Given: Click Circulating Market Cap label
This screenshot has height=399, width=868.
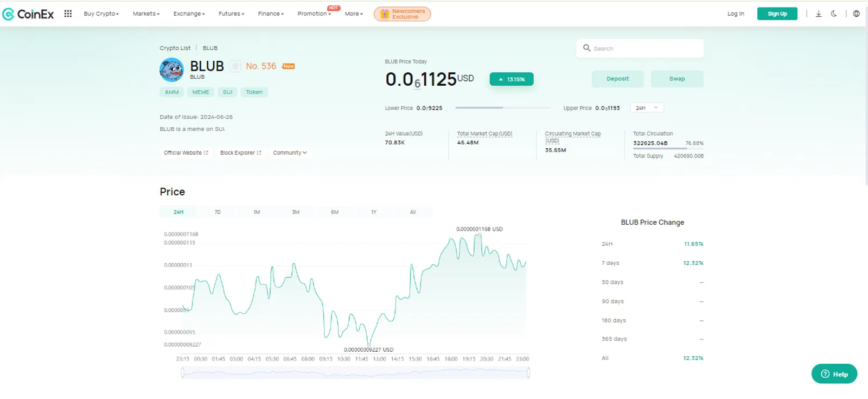Looking at the screenshot, I should click(573, 137).
